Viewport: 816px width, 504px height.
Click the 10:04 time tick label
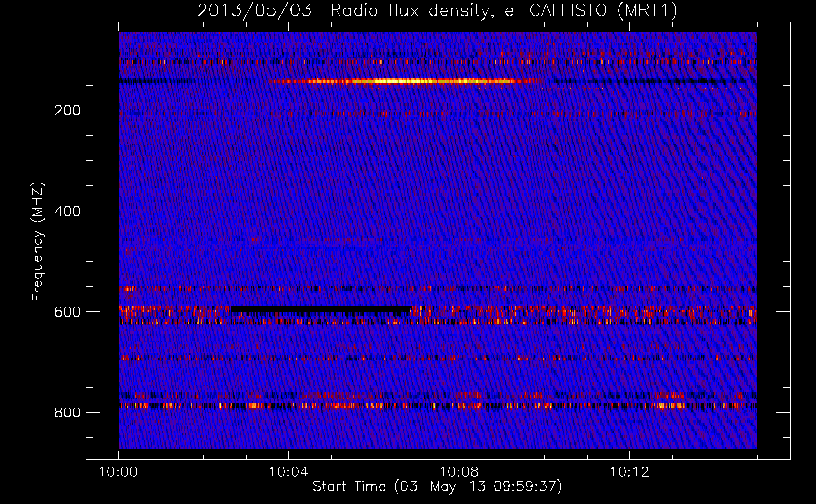(x=288, y=472)
